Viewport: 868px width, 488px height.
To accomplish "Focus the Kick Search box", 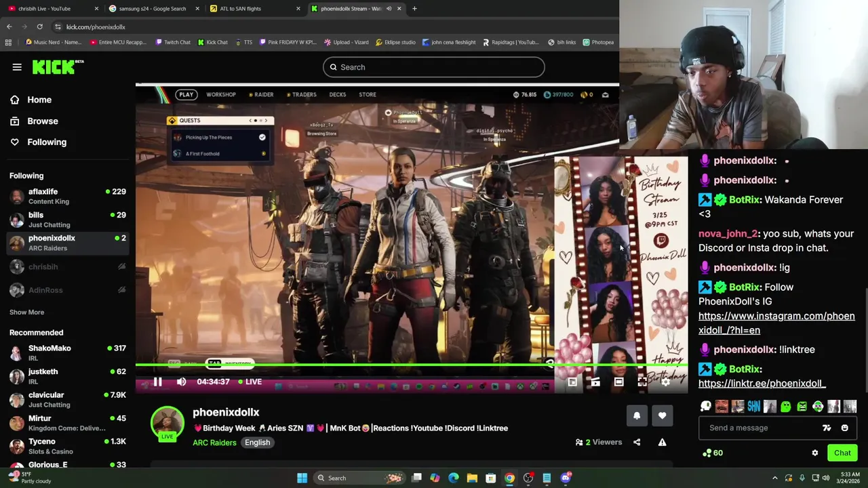I will click(434, 67).
